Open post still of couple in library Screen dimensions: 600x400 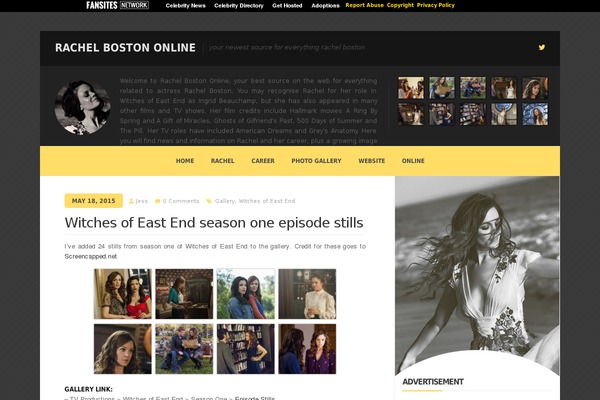tap(246, 349)
